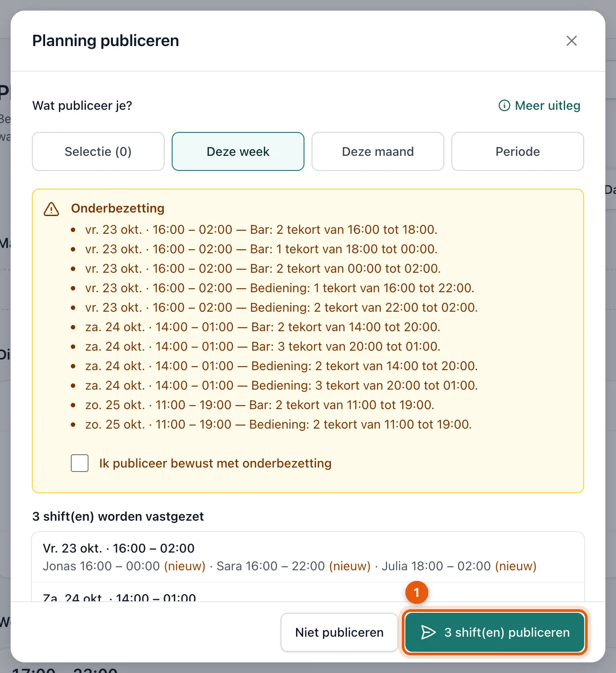The width and height of the screenshot is (616, 673).
Task: Click line Bar: 1 tekort van 18:00 tot 00:00
Action: (x=261, y=249)
